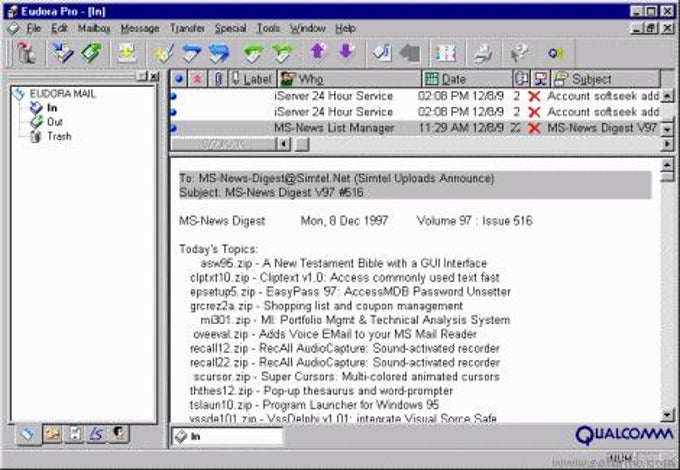Image resolution: width=680 pixels, height=470 pixels.
Task: Click the message list horizontal scroll-left arrow
Action: click(283, 144)
